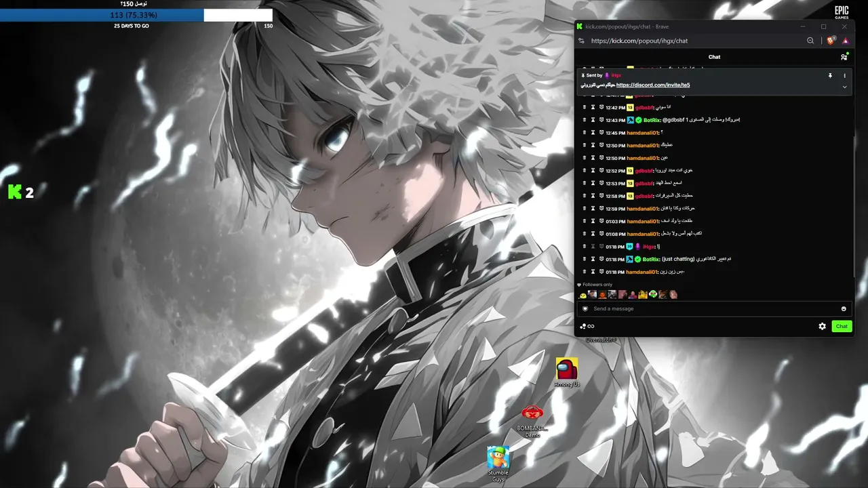The height and width of the screenshot is (488, 868).
Task: Open the pinned message three-dot options
Action: [x=844, y=75]
